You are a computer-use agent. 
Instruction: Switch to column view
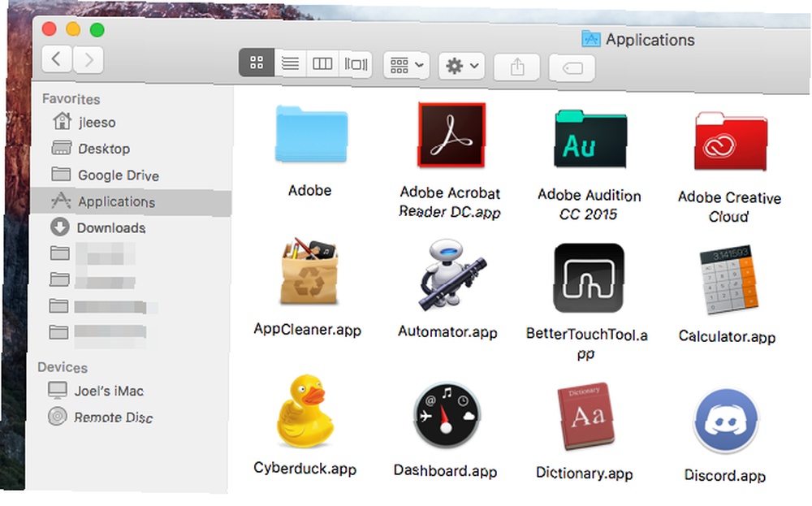click(322, 63)
